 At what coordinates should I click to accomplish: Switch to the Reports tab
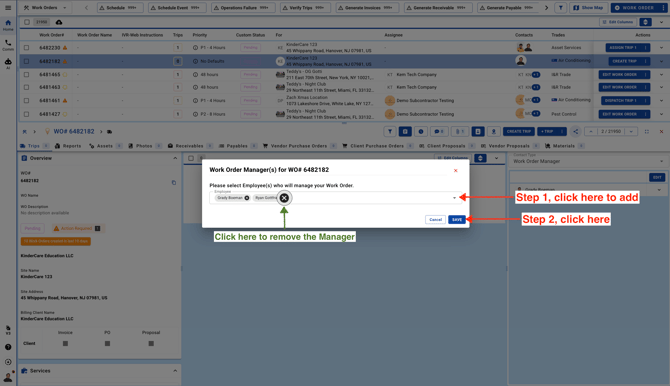68,146
